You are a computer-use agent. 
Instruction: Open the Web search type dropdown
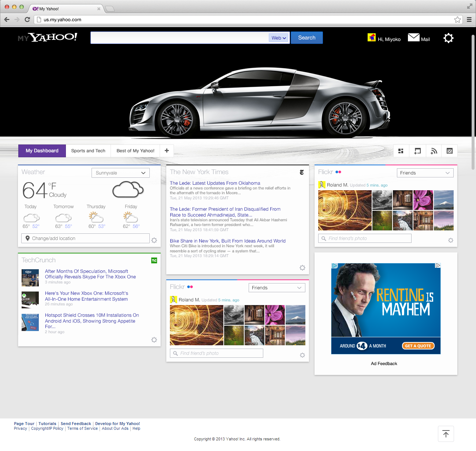point(279,38)
